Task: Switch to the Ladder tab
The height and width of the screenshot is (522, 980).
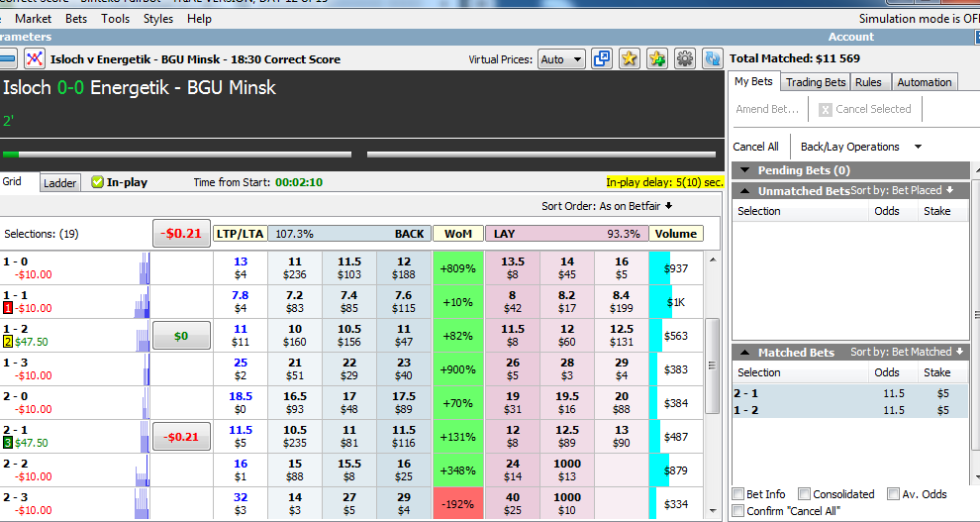Action: point(60,183)
